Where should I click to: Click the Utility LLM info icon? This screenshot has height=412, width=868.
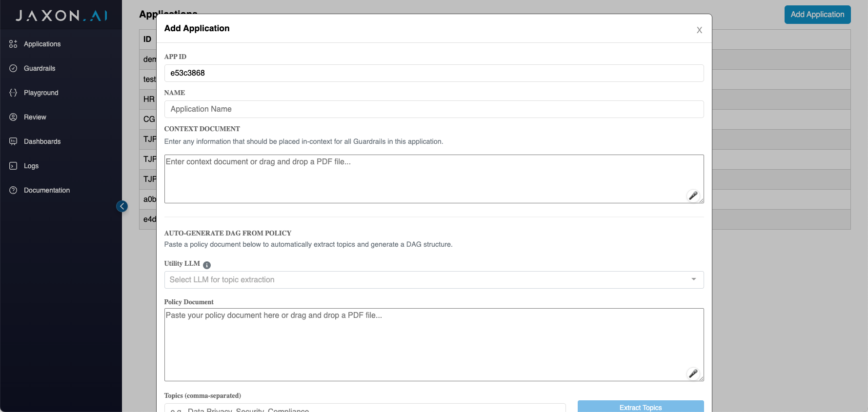(x=207, y=265)
